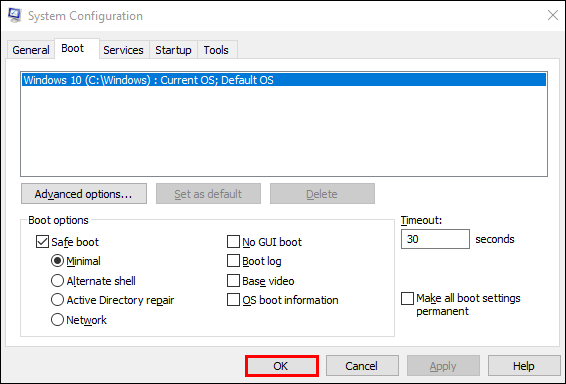Switch to the General tab
566x384 pixels.
31,50
